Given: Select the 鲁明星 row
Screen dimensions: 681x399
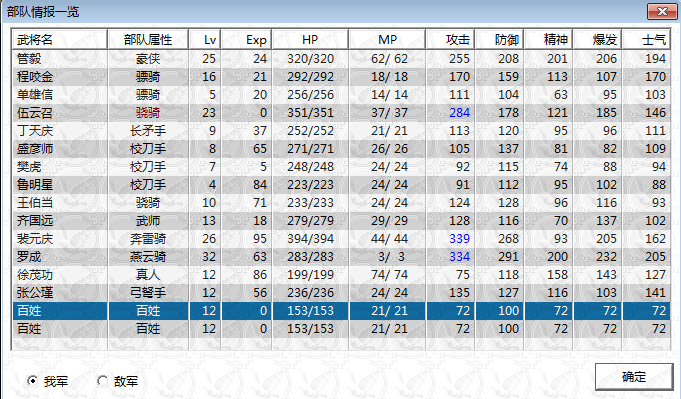Looking at the screenshot, I should [341, 185].
